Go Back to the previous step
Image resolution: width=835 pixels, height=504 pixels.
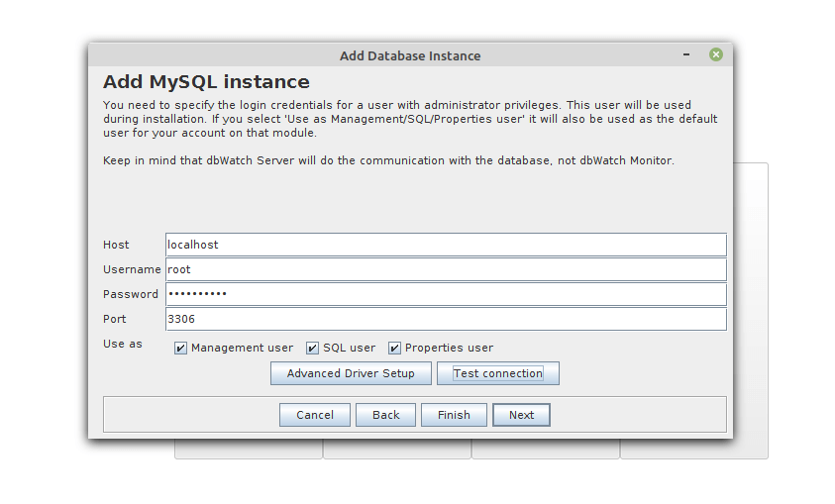(x=385, y=415)
